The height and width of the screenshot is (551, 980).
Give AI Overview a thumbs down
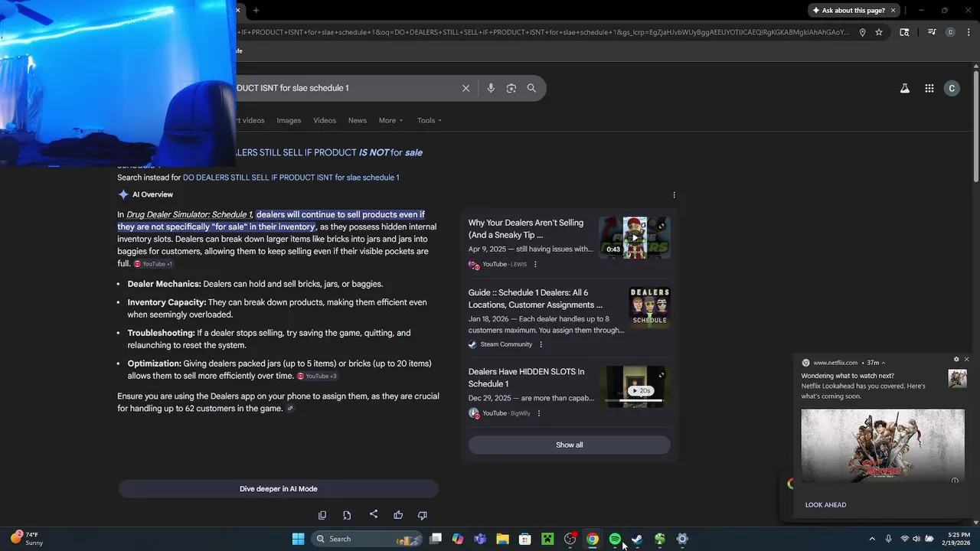[x=422, y=516]
